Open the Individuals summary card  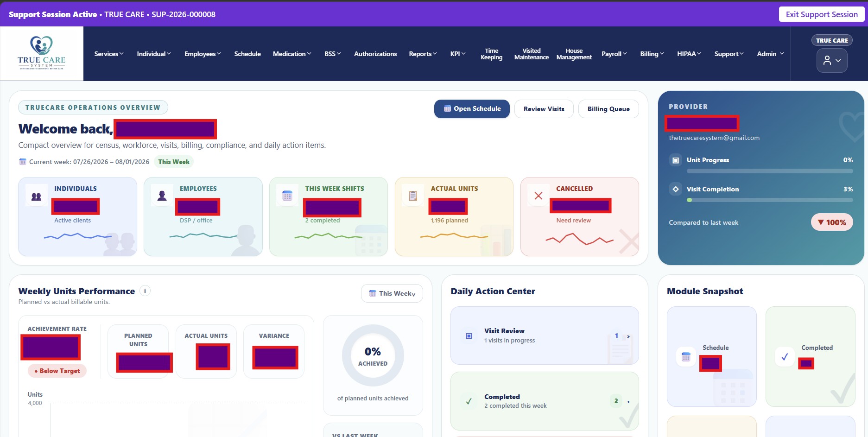78,216
